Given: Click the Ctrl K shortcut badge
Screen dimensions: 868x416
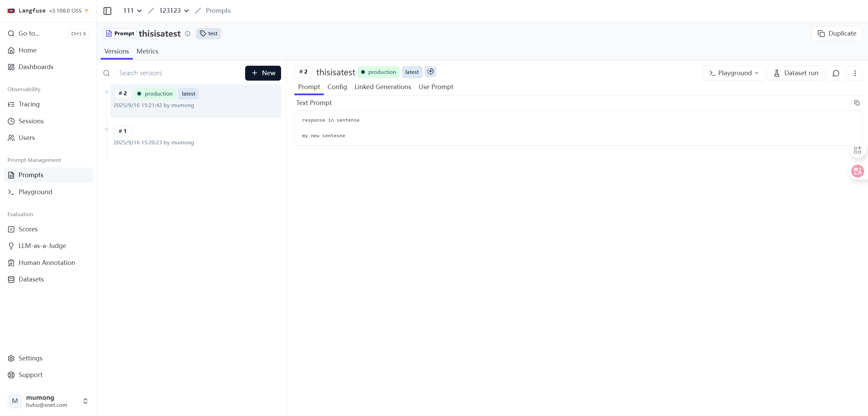Looking at the screenshot, I should pyautogui.click(x=79, y=34).
